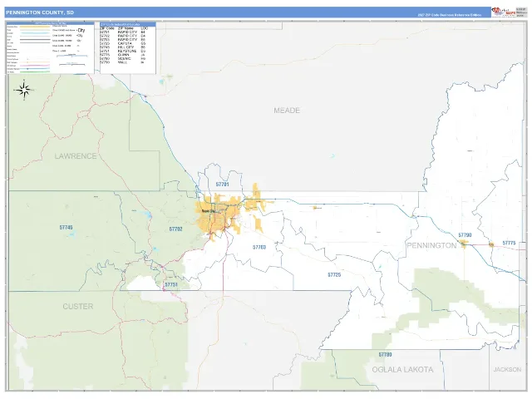The width and height of the screenshot is (532, 399).
Task: Click the LAWRENCE county label
Action: click(x=76, y=156)
